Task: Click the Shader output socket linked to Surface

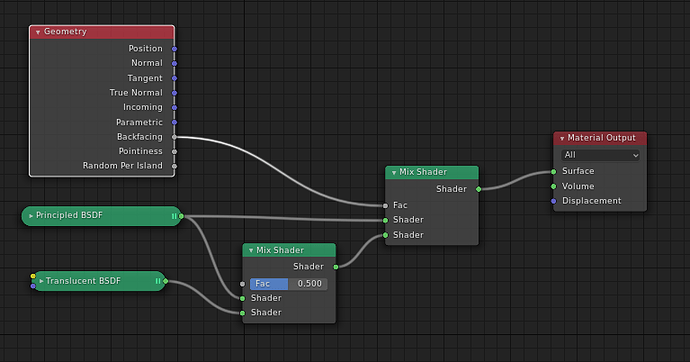Action: coord(478,189)
